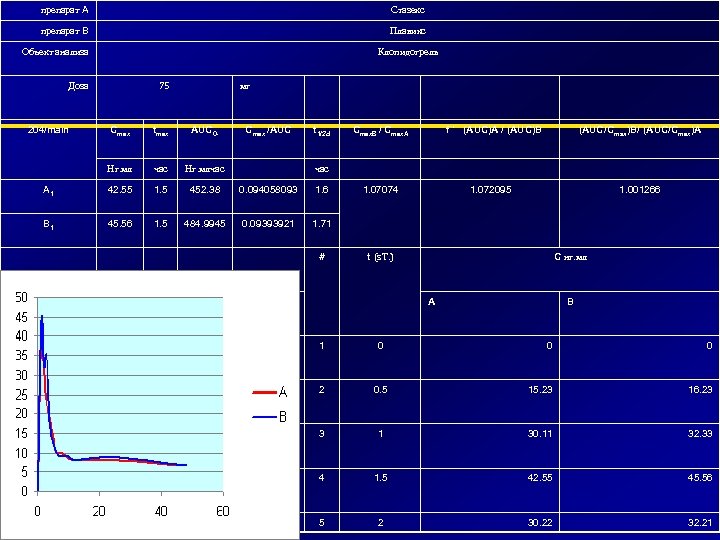
Task: Select concentration 30.22 in column A
Action: [x=490, y=523]
